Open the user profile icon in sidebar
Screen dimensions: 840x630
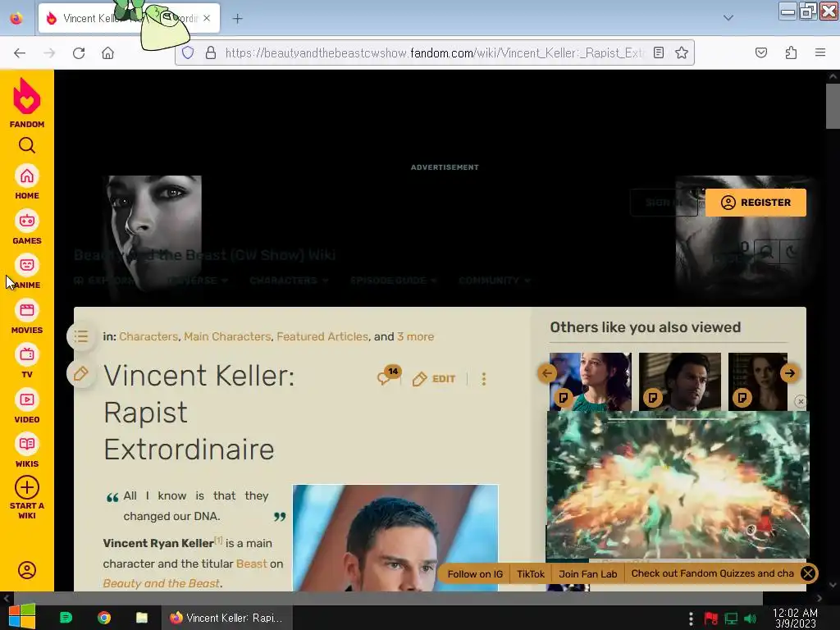pos(27,570)
